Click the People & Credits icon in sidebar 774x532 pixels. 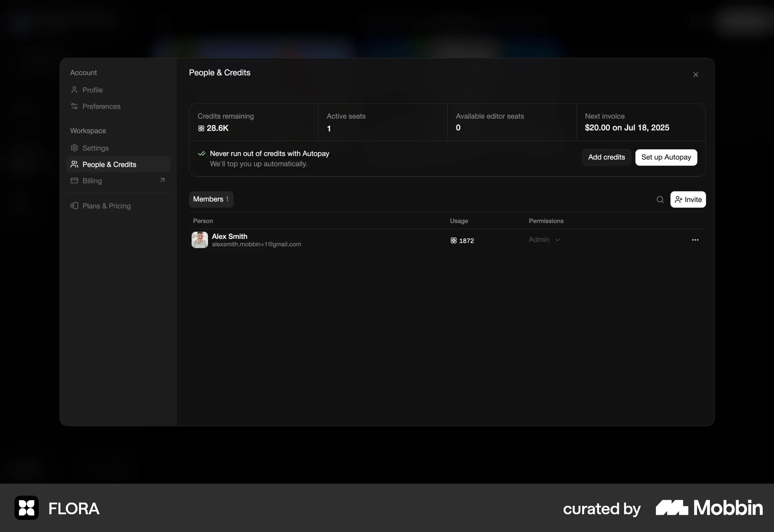74,164
